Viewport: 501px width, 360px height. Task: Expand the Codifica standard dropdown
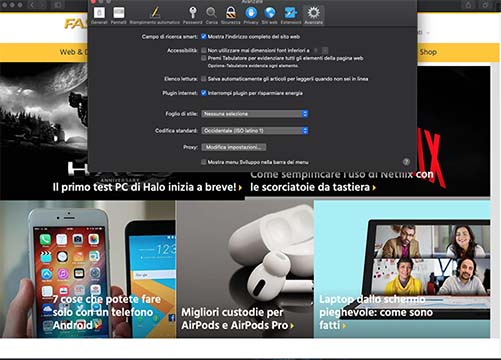tap(255, 131)
